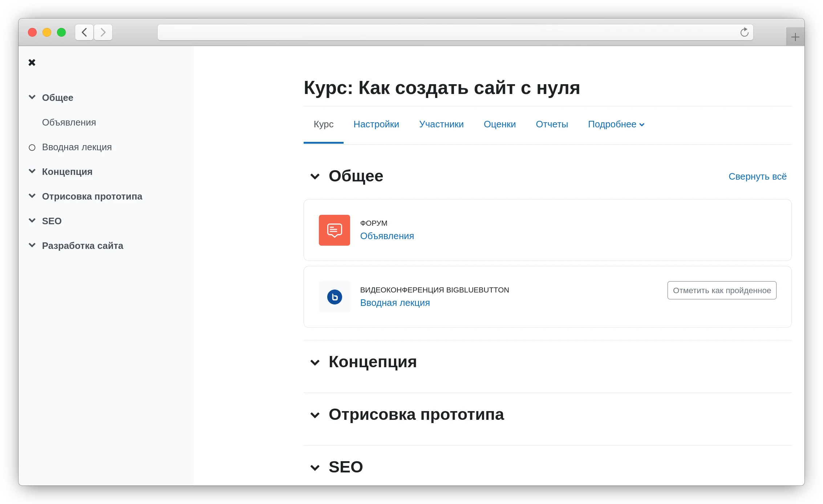Collapse the Общее section chevron
The image size is (823, 504).
click(x=315, y=177)
